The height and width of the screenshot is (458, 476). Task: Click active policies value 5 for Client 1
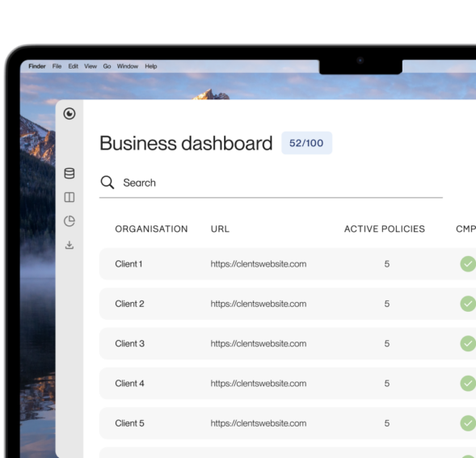click(387, 264)
